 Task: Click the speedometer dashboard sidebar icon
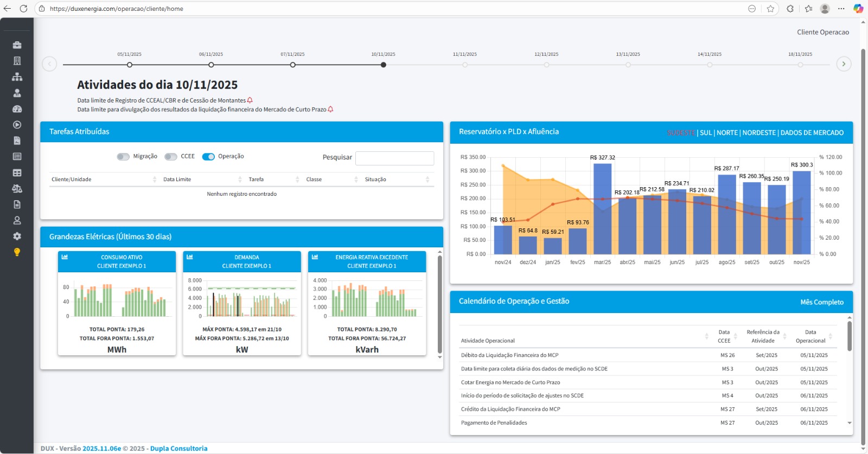point(17,109)
